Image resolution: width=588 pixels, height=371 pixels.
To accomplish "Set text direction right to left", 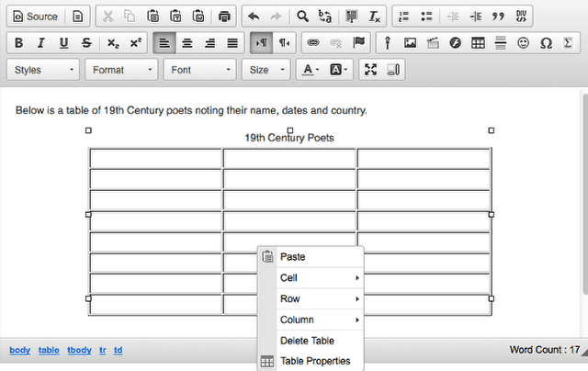I will point(284,43).
